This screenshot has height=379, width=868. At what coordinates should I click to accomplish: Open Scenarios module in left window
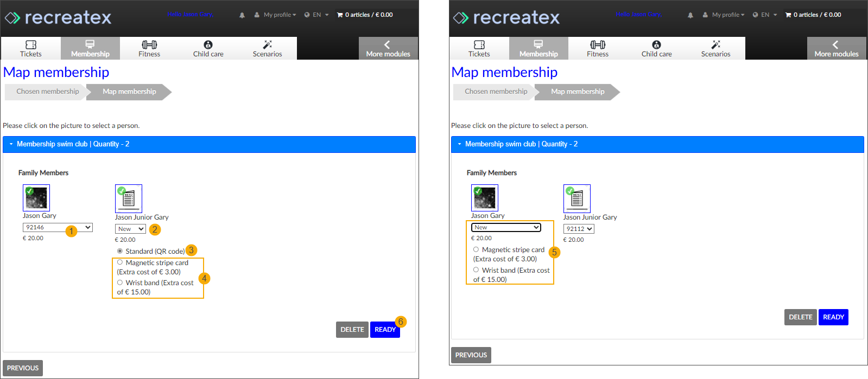(268, 48)
